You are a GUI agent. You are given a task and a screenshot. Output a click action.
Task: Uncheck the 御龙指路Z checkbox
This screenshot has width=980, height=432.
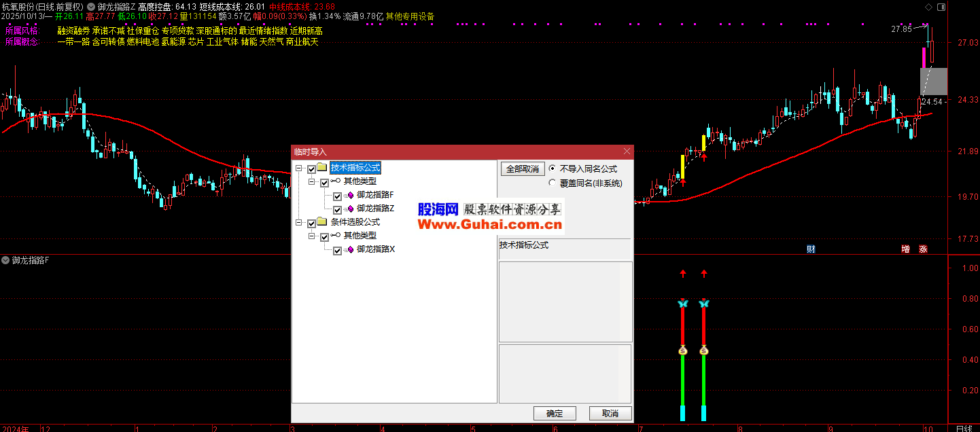click(337, 210)
